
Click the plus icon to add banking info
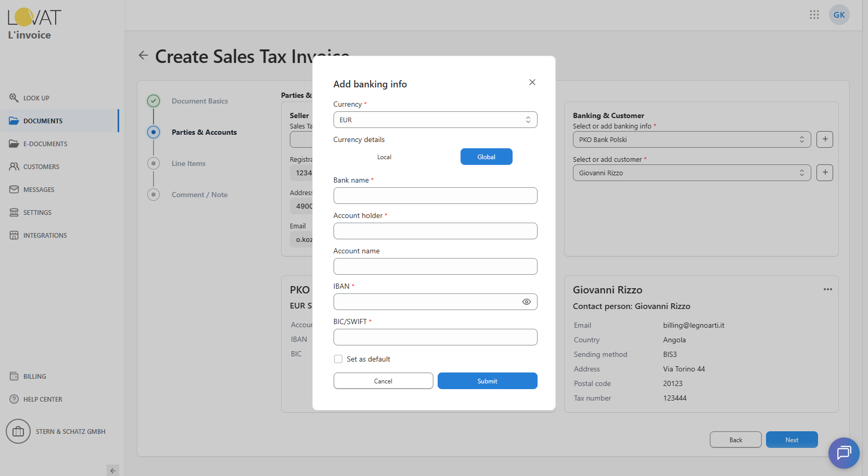point(825,139)
